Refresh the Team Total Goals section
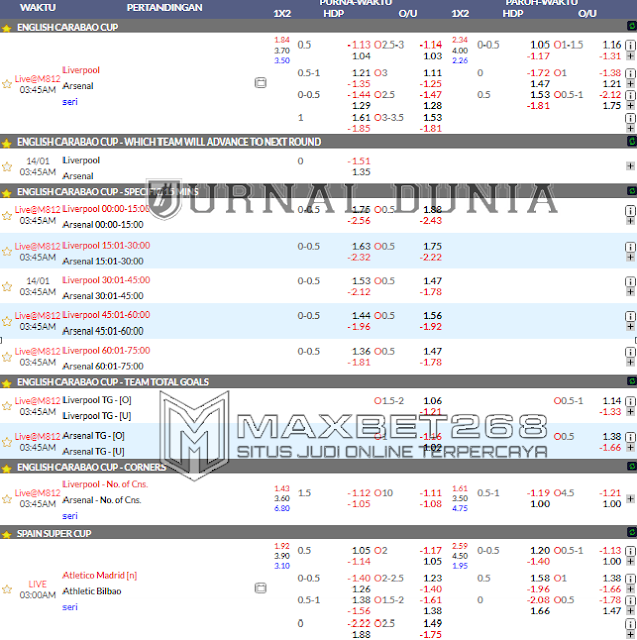This screenshot has width=637, height=640. (632, 381)
